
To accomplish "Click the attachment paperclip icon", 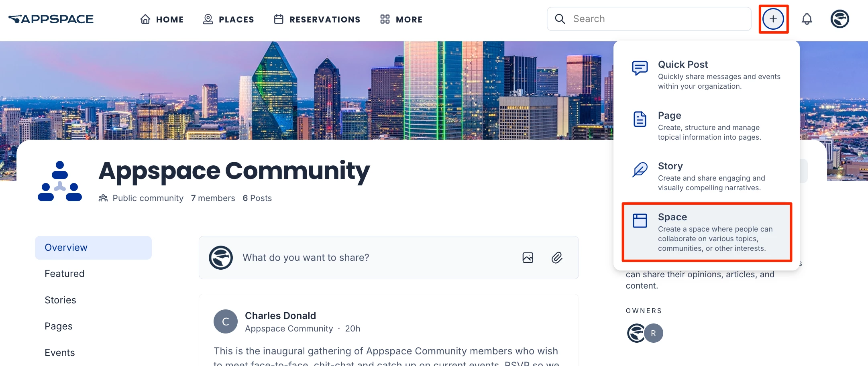I will pos(557,258).
